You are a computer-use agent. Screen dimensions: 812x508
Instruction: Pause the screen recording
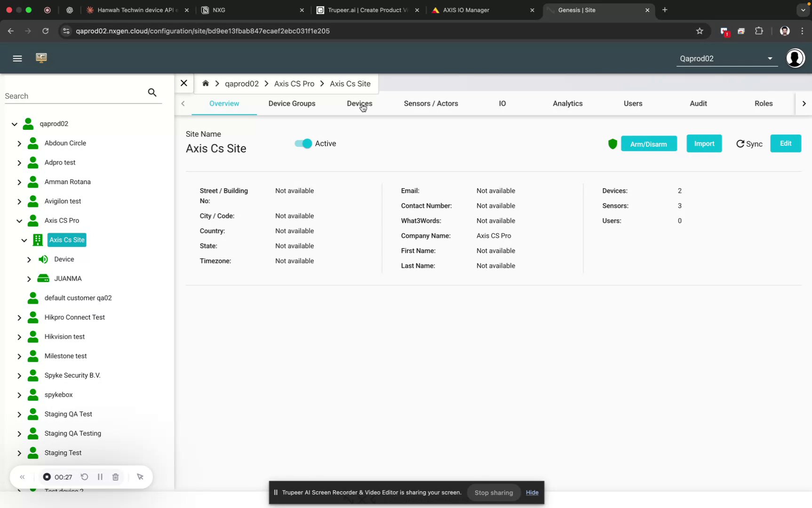point(100,476)
